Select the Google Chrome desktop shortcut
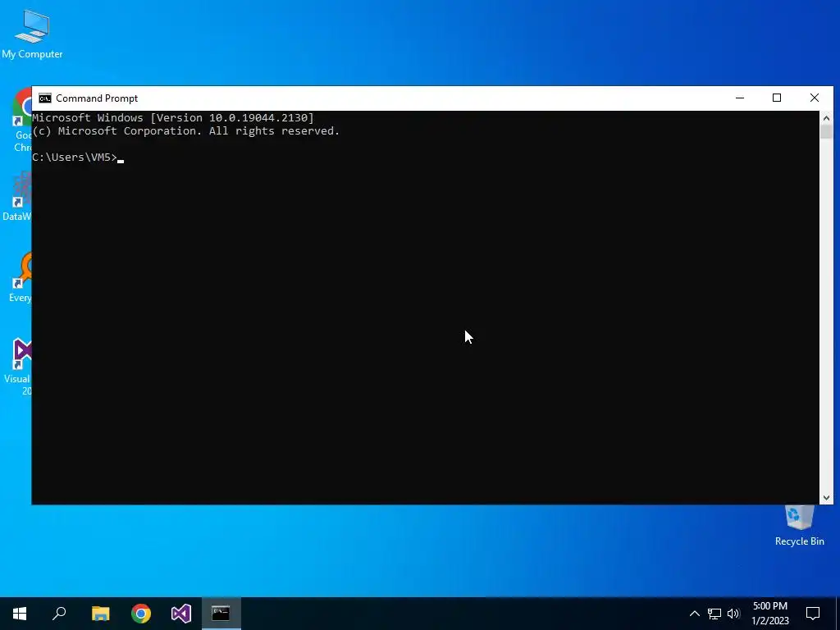 coord(21,120)
